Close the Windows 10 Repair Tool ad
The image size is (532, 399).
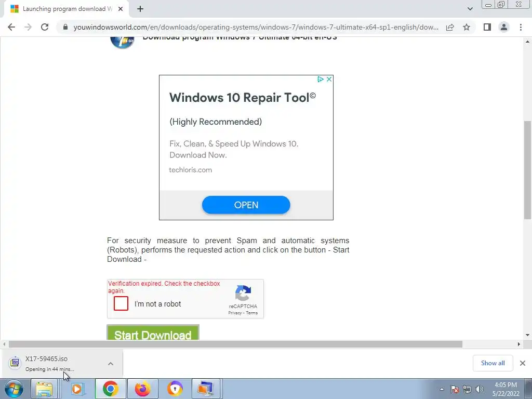(x=329, y=79)
